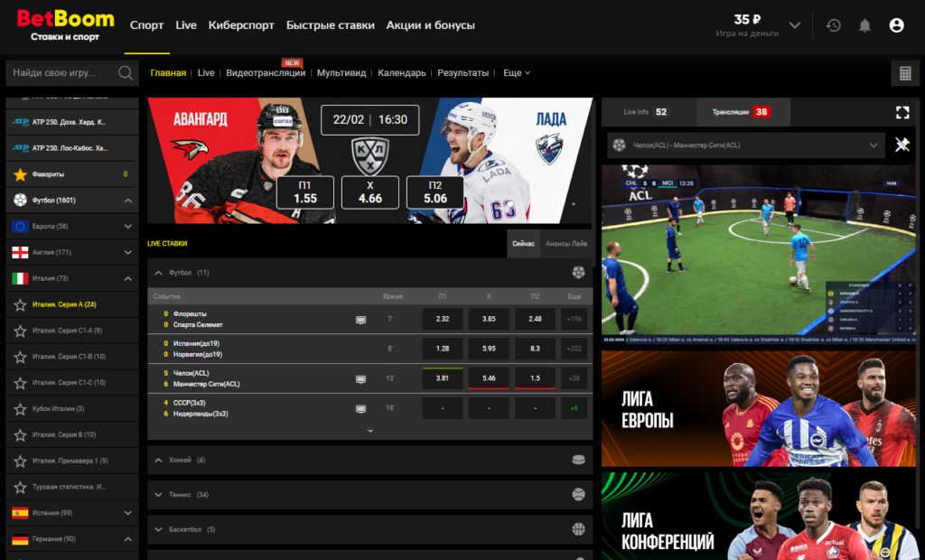Viewport: 925px width, 560px height.
Task: Click the Фавориты star icon
Action: [x=20, y=174]
